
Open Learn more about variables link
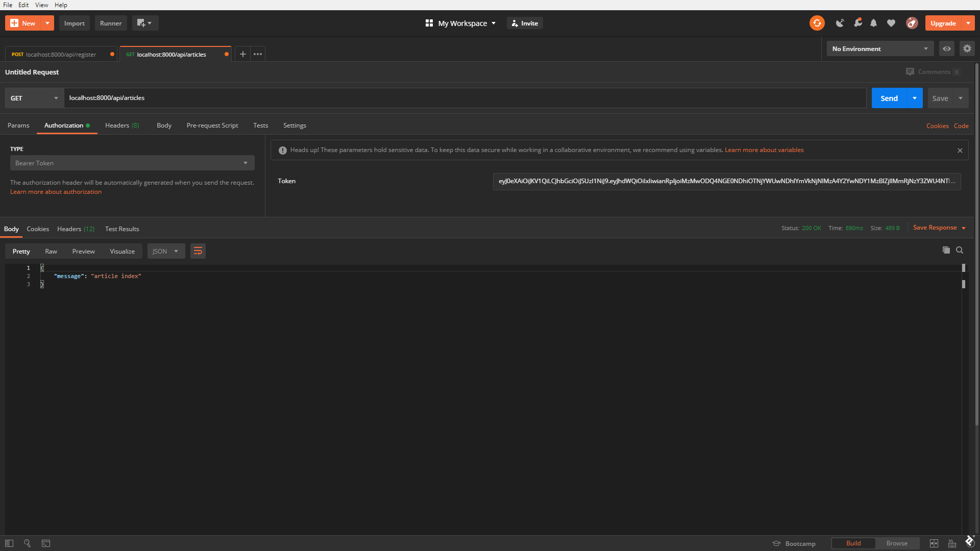764,149
